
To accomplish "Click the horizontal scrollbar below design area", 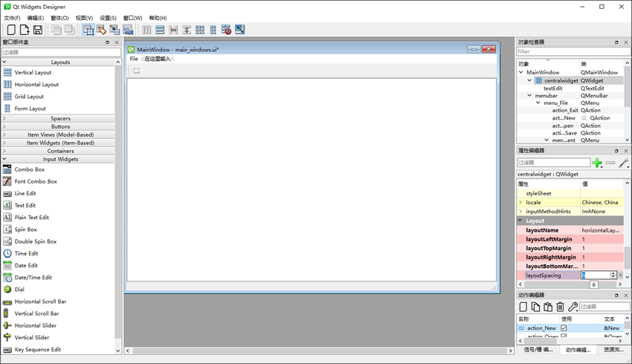I will point(319,351).
